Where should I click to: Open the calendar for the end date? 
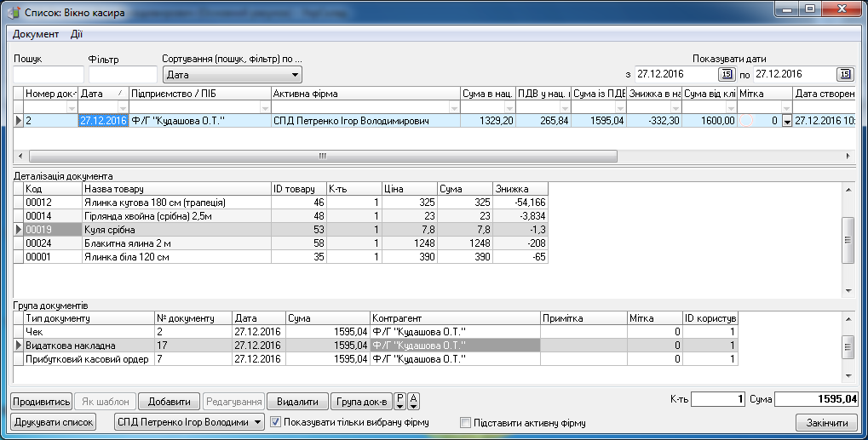844,74
